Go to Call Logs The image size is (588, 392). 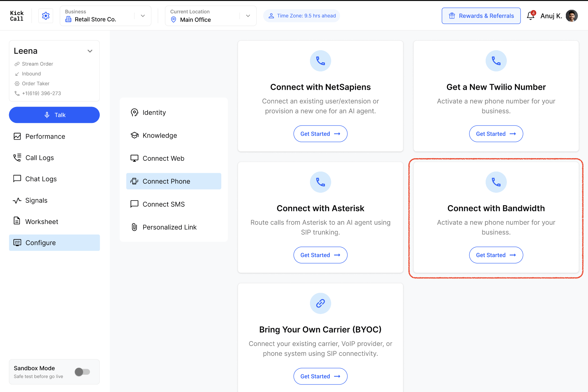click(x=54, y=158)
